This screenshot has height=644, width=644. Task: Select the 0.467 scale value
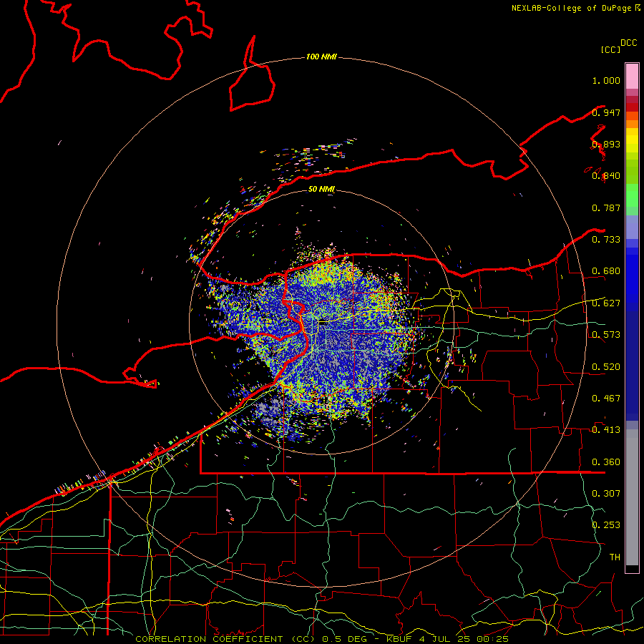pyautogui.click(x=606, y=399)
